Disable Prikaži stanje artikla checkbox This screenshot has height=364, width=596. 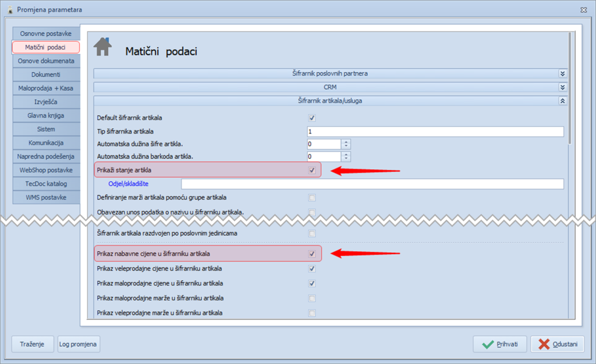click(312, 170)
